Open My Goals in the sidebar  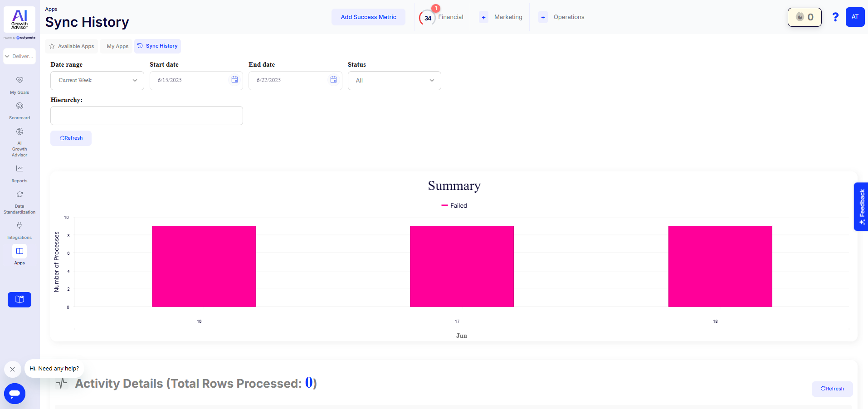click(20, 85)
